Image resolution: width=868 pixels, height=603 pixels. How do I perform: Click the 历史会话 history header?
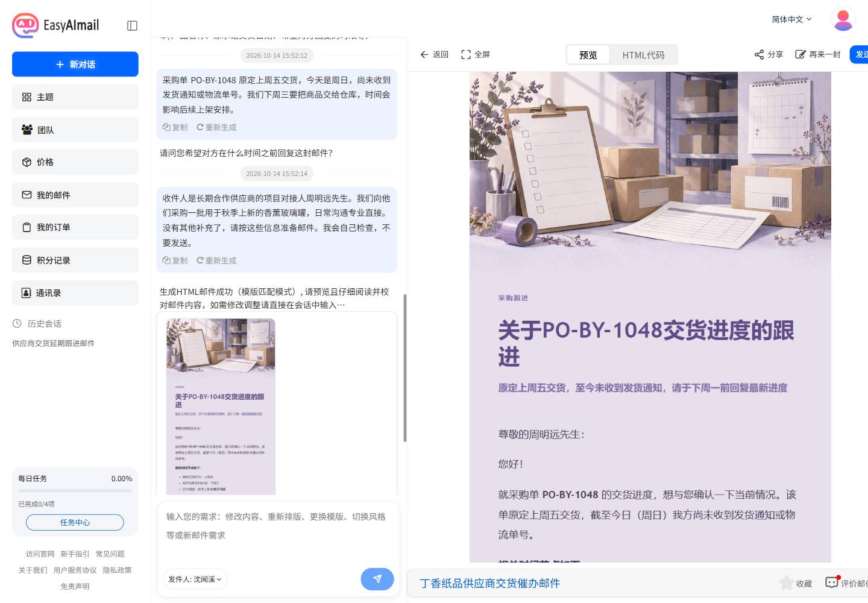pos(37,324)
